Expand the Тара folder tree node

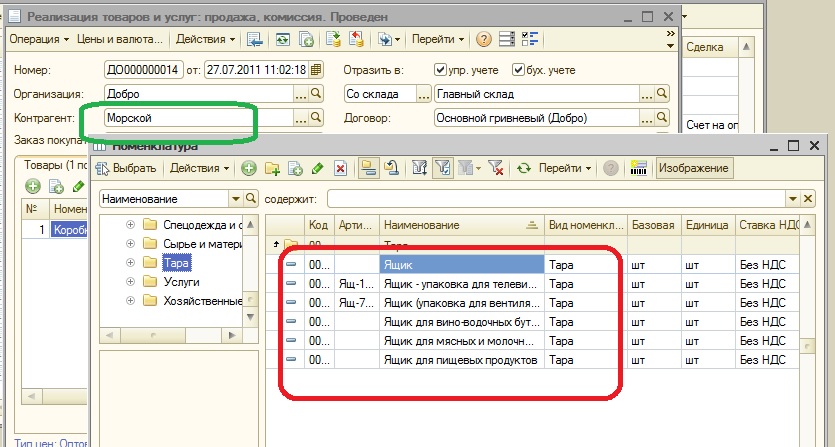coord(130,263)
